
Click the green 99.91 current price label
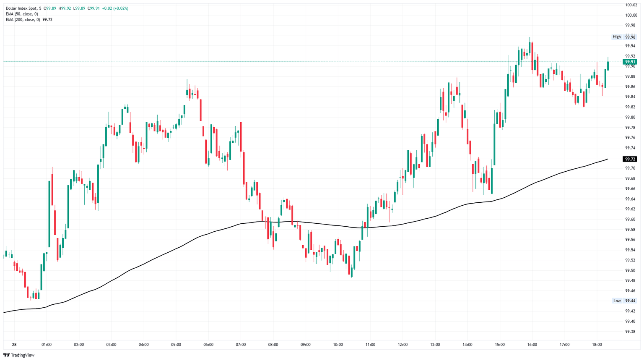coord(630,62)
